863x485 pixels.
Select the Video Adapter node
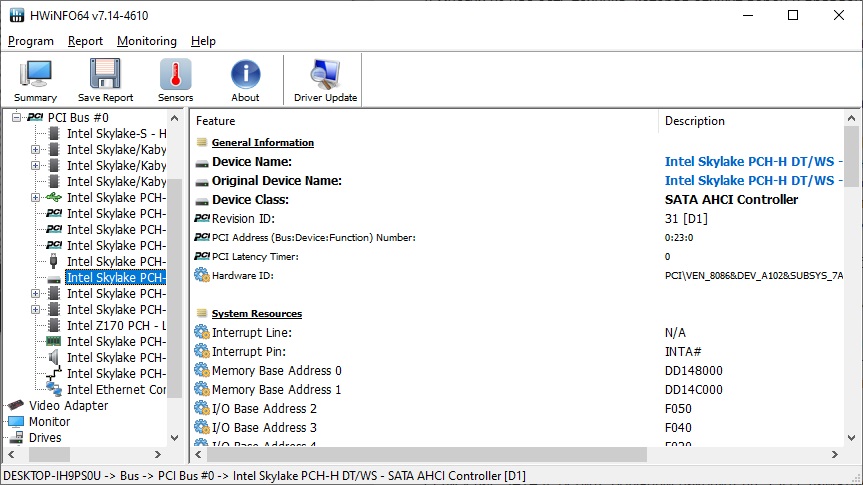point(68,406)
